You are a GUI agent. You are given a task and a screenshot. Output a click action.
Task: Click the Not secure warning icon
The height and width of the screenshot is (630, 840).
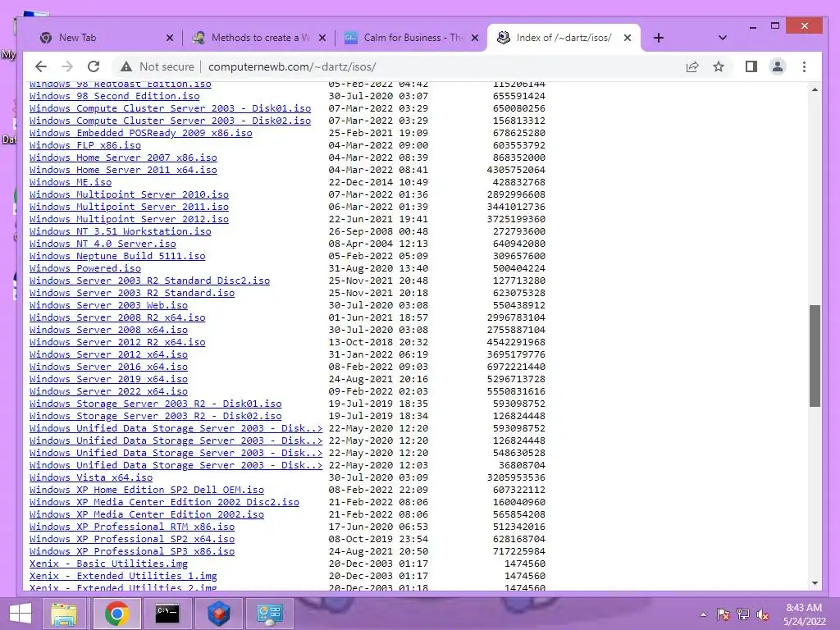tap(126, 66)
